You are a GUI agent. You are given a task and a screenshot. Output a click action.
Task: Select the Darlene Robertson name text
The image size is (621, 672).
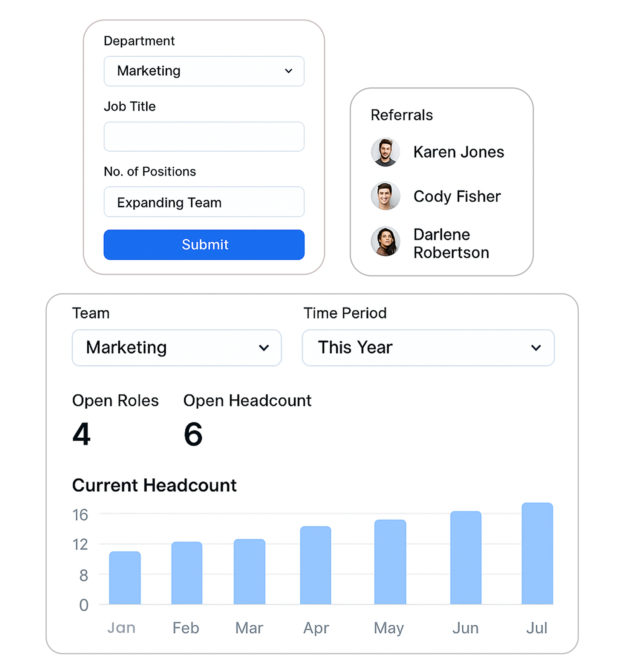tap(451, 243)
